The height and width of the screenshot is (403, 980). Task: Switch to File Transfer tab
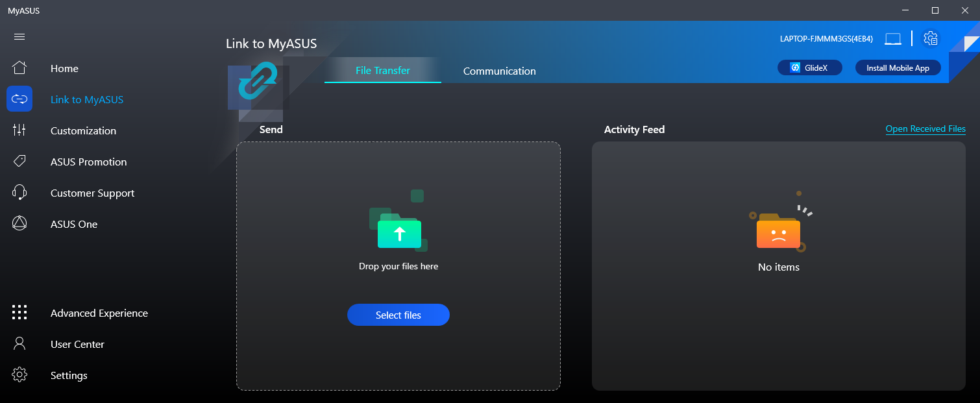click(383, 70)
